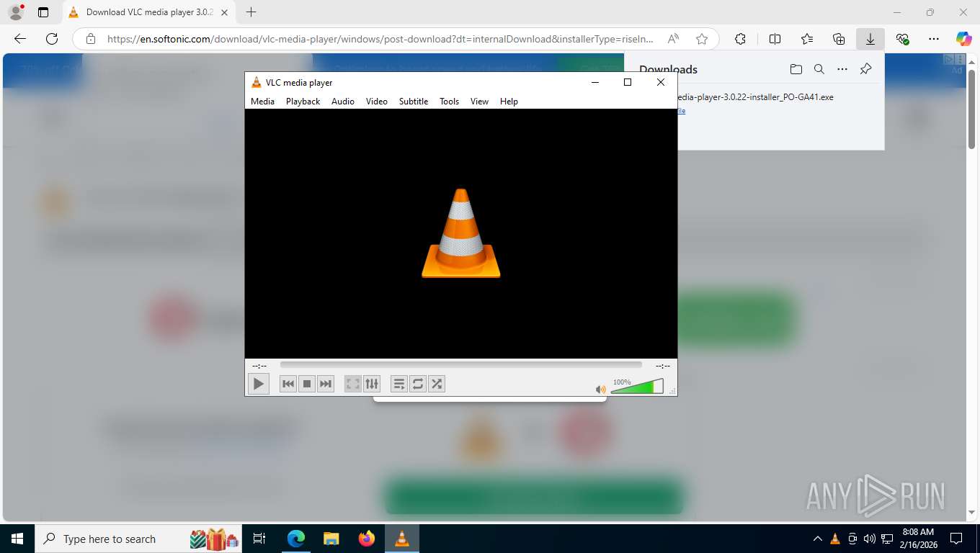
Task: Open Edge Collections
Action: click(x=839, y=39)
